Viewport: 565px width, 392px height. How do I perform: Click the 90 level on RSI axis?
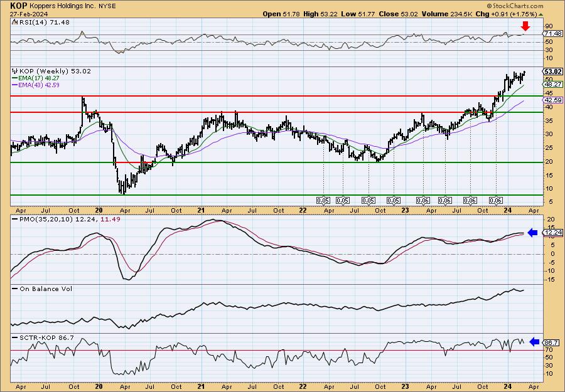click(549, 26)
